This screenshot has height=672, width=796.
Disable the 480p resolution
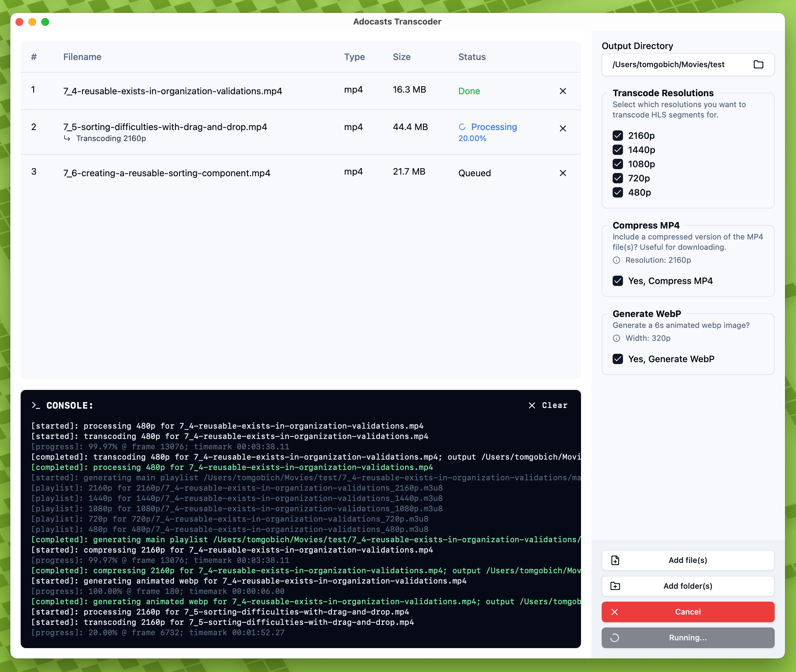(x=618, y=192)
